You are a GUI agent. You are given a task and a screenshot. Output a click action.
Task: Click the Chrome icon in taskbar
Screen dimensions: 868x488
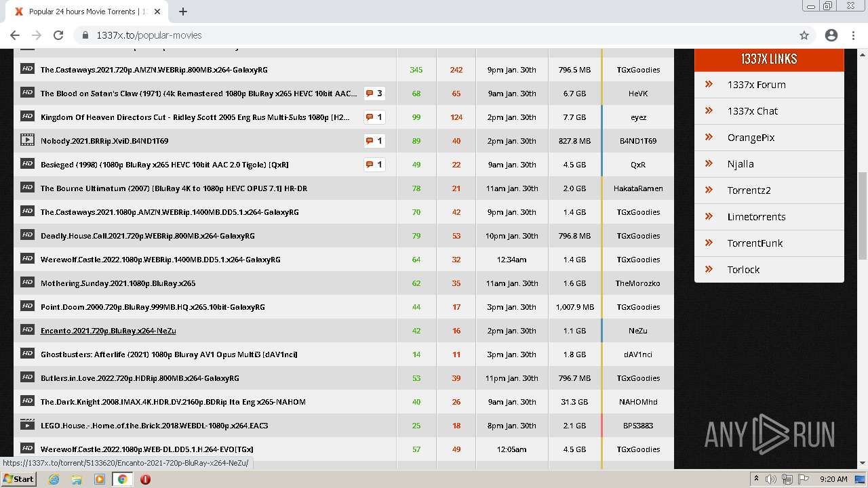[123, 479]
